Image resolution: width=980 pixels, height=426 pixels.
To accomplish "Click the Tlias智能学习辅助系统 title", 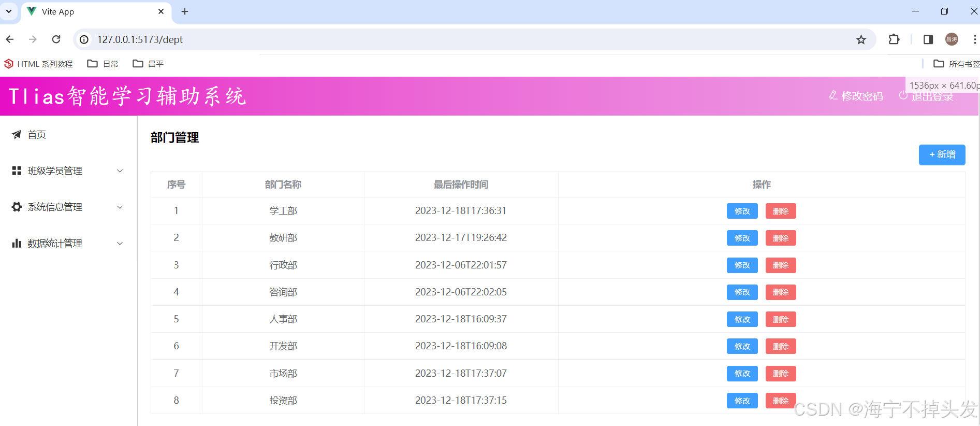I will 127,96.
